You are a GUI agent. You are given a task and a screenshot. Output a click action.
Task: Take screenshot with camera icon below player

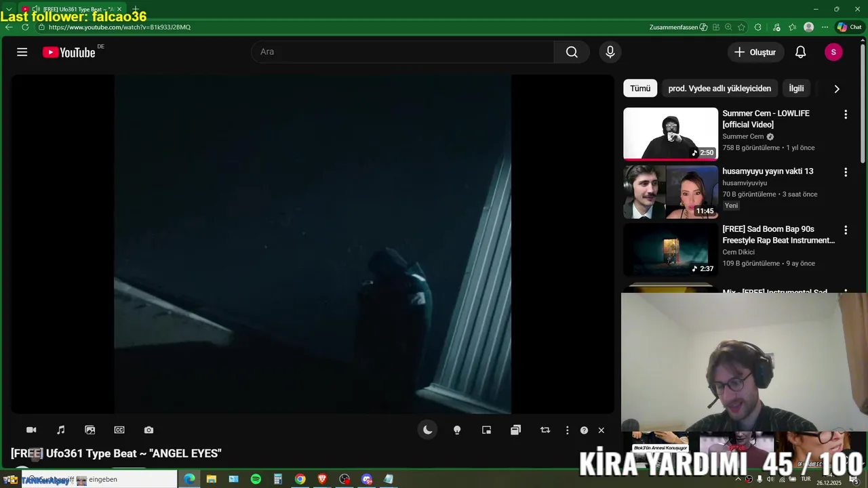click(149, 430)
